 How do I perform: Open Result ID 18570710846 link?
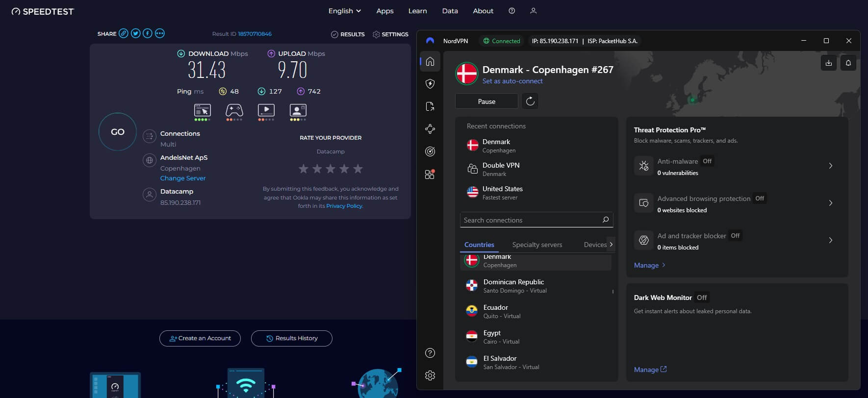(x=255, y=34)
